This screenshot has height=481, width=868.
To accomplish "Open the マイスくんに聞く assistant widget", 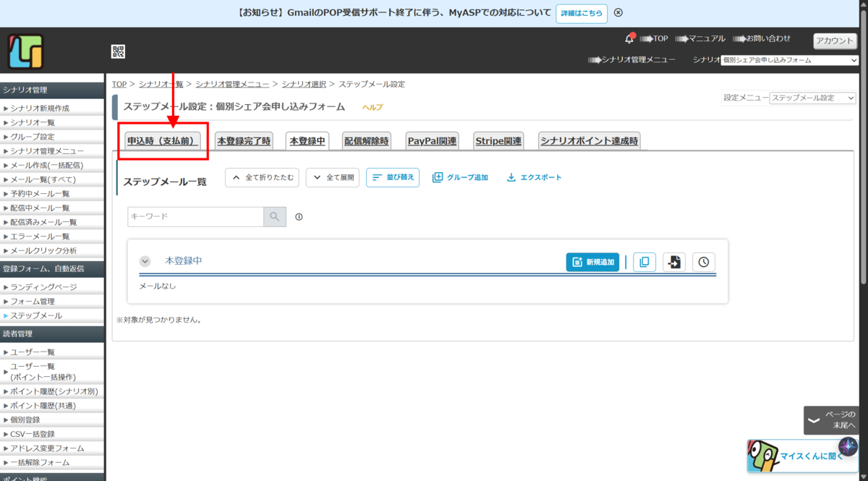I will pyautogui.click(x=802, y=456).
